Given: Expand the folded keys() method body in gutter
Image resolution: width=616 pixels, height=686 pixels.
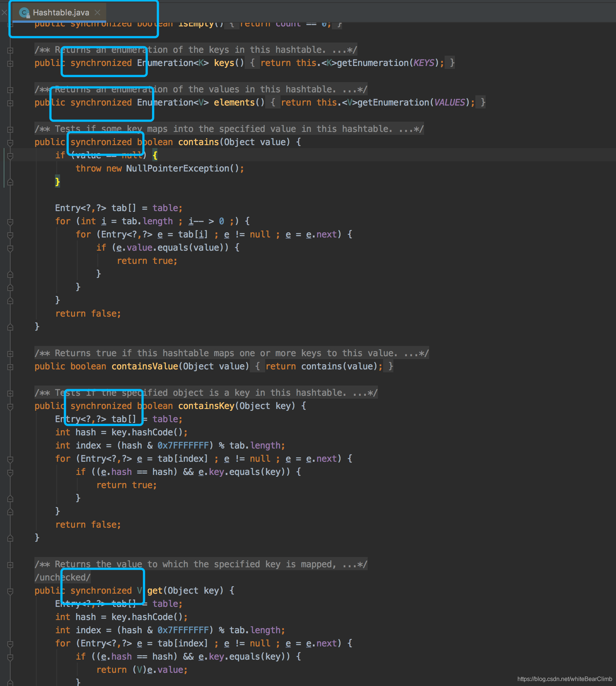Looking at the screenshot, I should pos(10,63).
